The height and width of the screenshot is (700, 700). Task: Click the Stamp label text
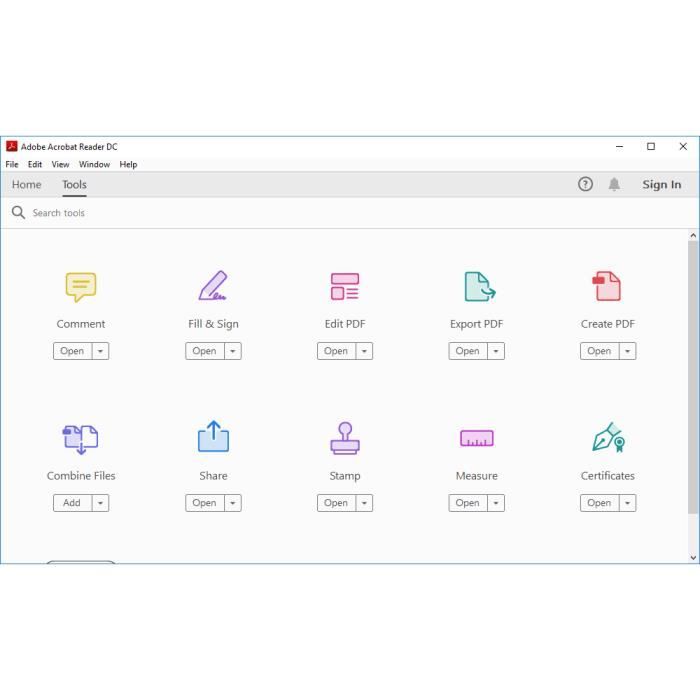[x=345, y=476]
